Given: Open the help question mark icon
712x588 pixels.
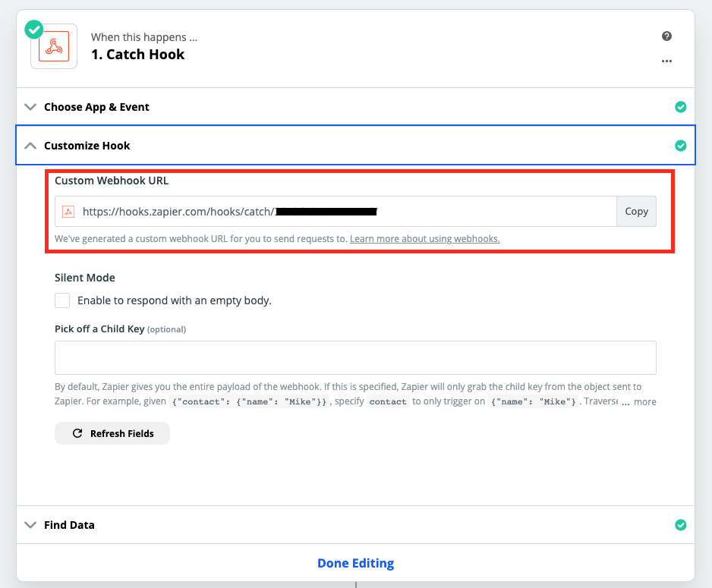Looking at the screenshot, I should [x=666, y=36].
